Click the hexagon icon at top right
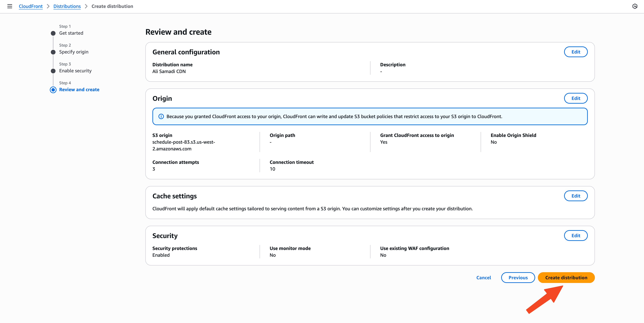Viewport: 644px width, 323px height. pos(635,6)
